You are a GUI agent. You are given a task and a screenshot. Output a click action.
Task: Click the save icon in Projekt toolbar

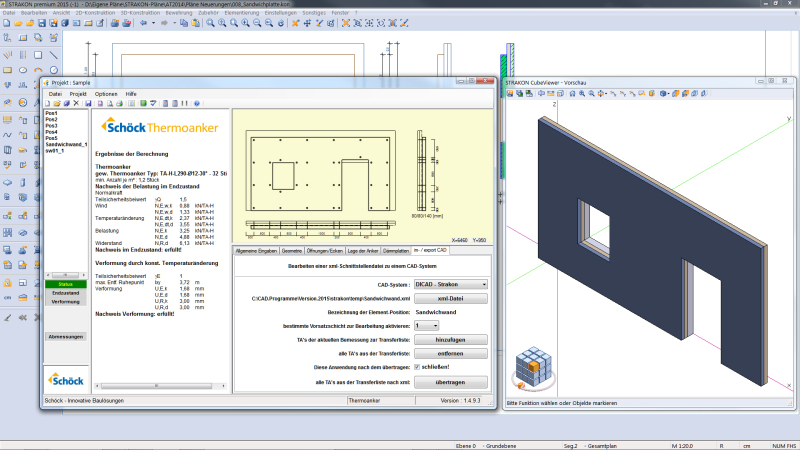(88, 104)
